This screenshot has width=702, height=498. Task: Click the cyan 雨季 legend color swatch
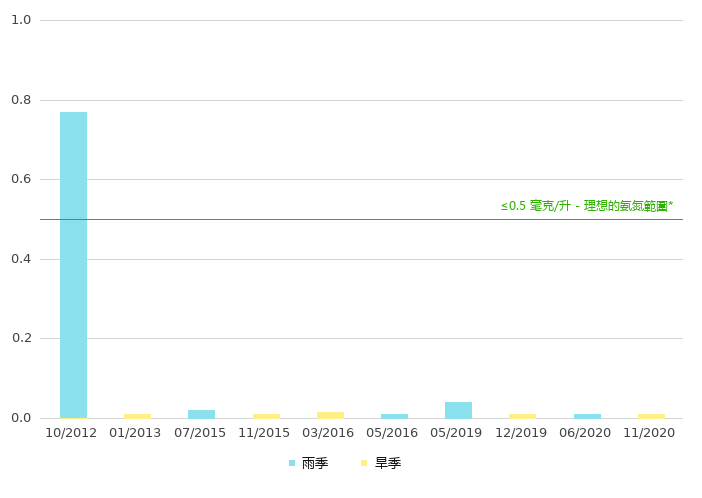pos(292,463)
